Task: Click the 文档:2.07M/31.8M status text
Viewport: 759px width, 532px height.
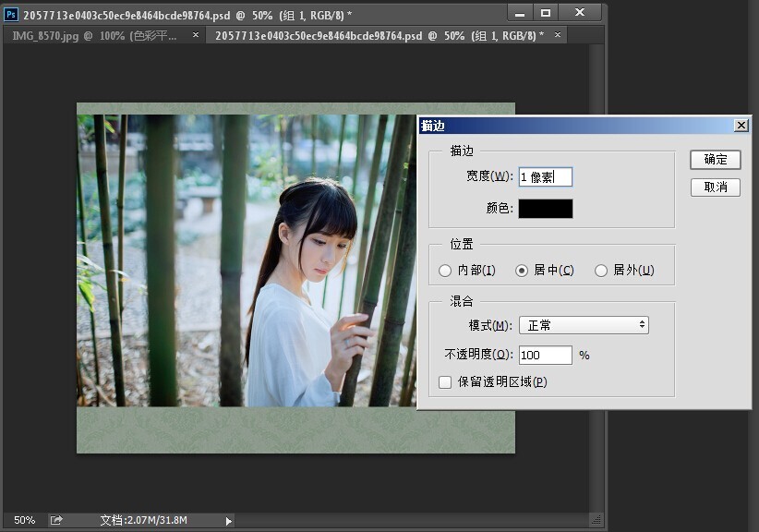Action: (143, 520)
